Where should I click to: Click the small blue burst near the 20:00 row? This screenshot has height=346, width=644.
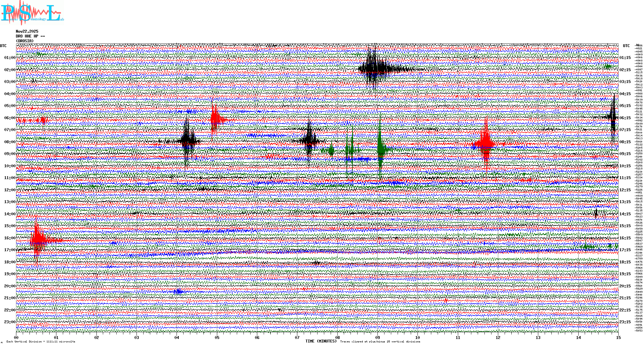click(x=178, y=292)
